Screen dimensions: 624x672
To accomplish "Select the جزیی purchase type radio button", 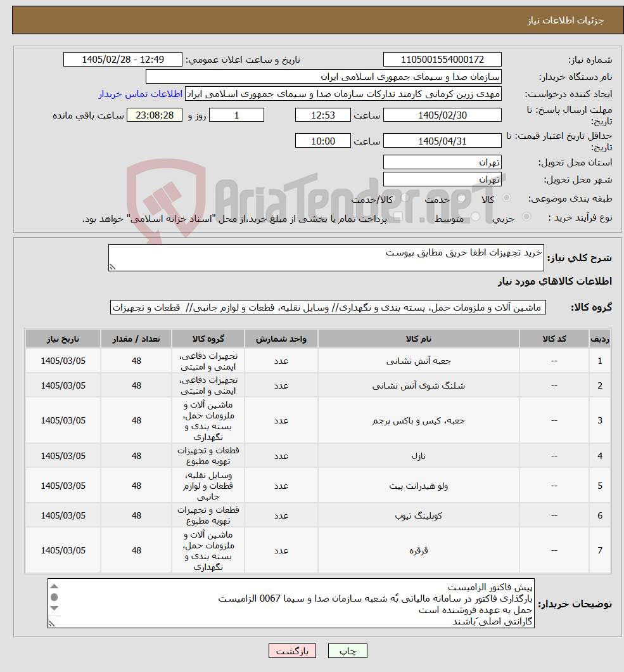I will [x=526, y=217].
